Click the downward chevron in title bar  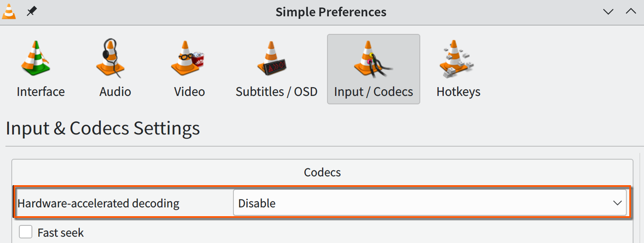[x=608, y=12]
